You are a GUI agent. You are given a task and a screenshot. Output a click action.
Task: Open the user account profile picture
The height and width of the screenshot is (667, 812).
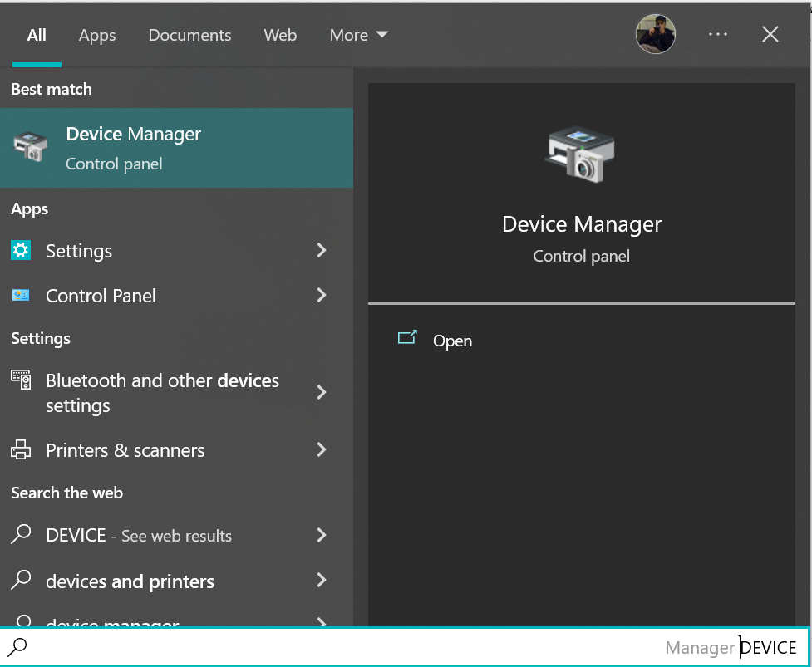point(655,34)
